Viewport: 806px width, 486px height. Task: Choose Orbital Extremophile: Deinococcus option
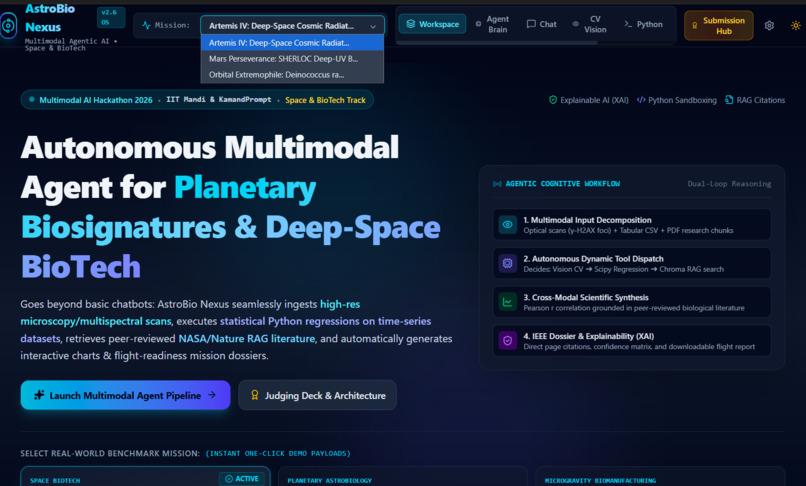tap(292, 75)
